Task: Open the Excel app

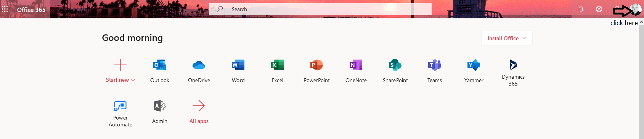Action: (277, 71)
